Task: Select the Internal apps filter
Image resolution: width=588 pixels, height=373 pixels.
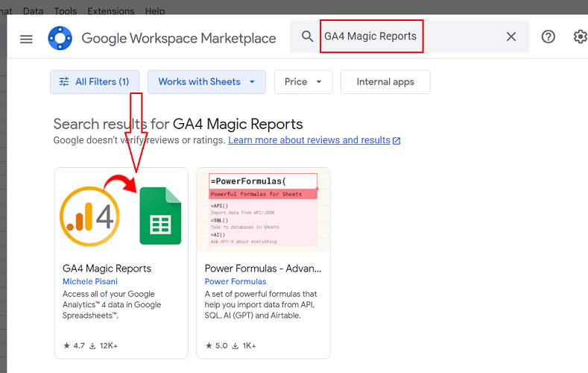Action: pyautogui.click(x=385, y=82)
